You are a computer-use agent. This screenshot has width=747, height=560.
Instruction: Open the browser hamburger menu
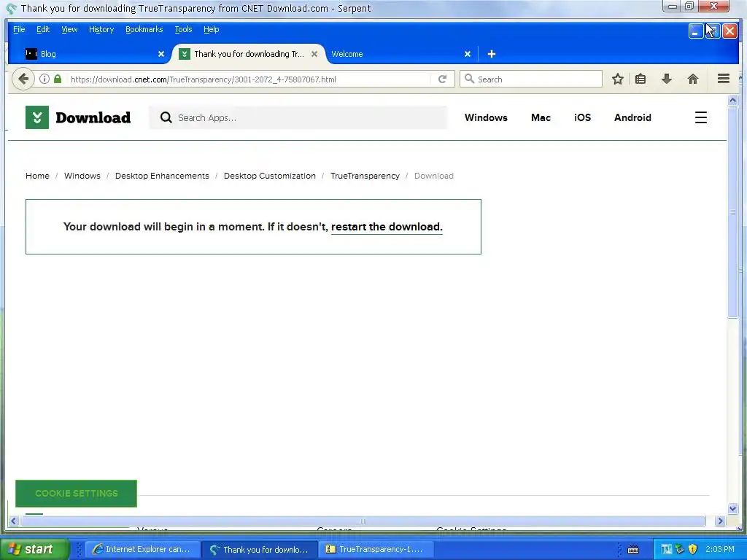point(723,79)
